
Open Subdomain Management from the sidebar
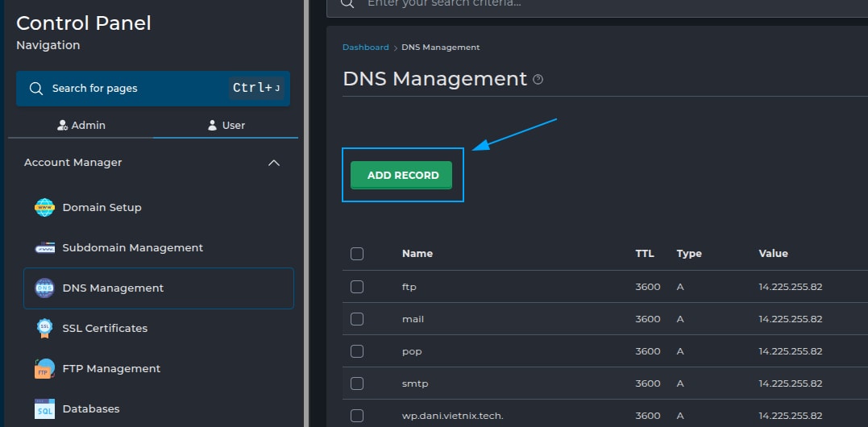132,248
